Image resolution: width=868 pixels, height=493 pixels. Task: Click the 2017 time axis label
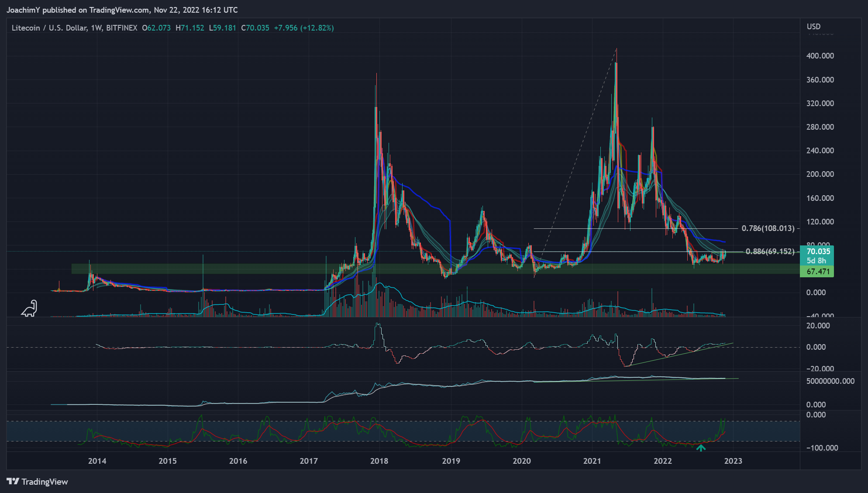click(x=309, y=461)
